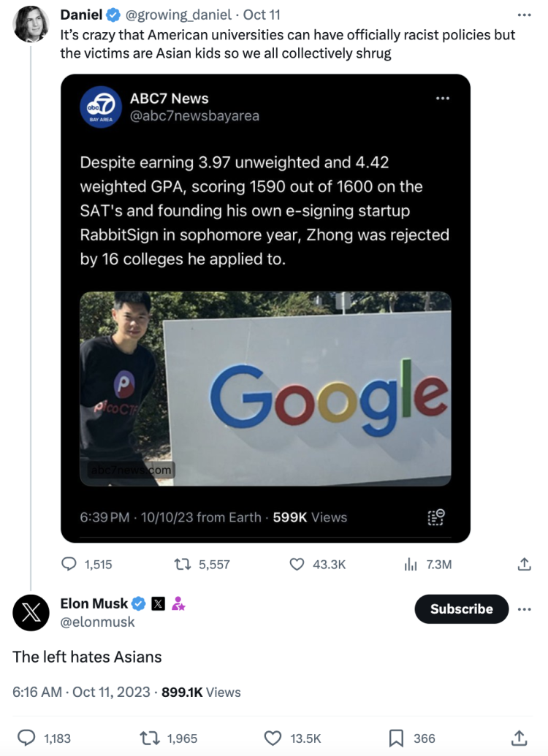The height and width of the screenshot is (756, 548).
Task: Repost Daniel's post with 5,557 reposts
Action: (186, 564)
